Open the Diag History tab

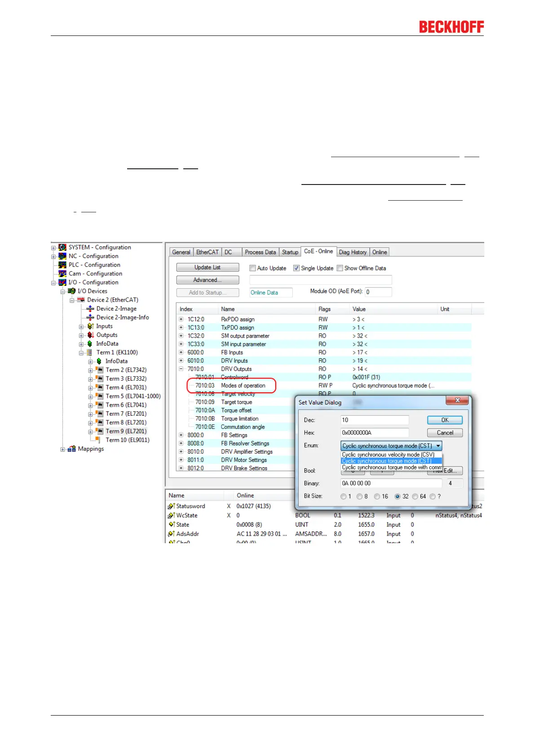353,252
